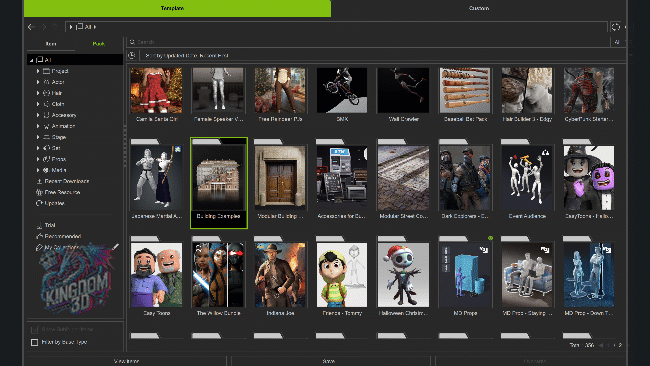The image size is (650, 366).
Task: Click the View Items button at bottom
Action: pos(126,361)
